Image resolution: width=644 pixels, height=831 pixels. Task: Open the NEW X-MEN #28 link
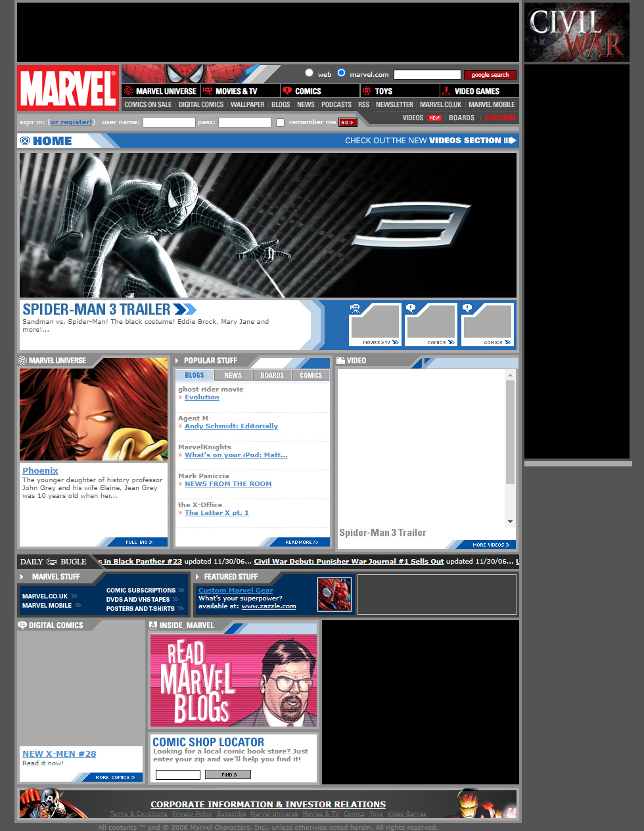[x=59, y=754]
